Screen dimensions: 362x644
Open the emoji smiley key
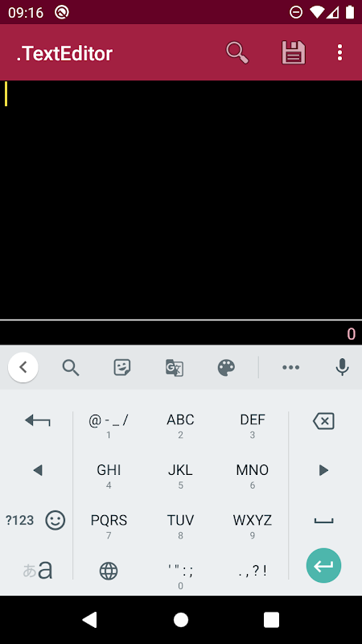(x=56, y=520)
